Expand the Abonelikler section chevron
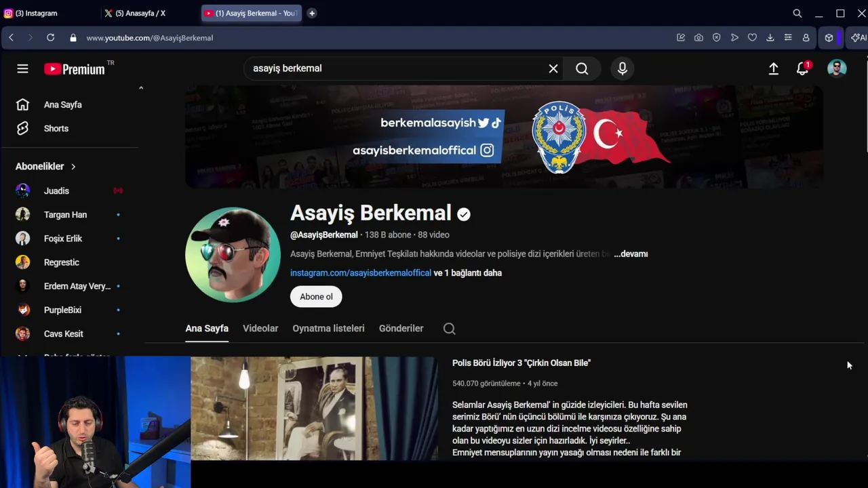Viewport: 868px width, 488px height. (73, 167)
